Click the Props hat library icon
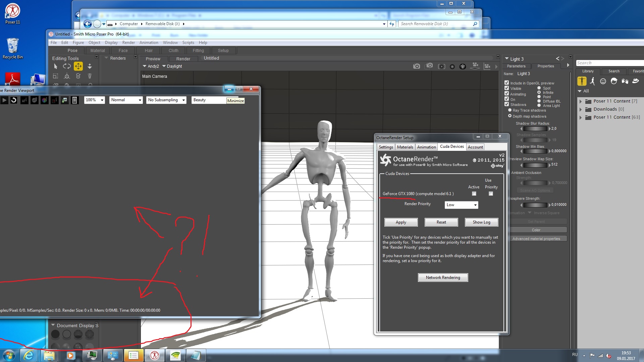The width and height of the screenshot is (644, 362). pos(635,81)
